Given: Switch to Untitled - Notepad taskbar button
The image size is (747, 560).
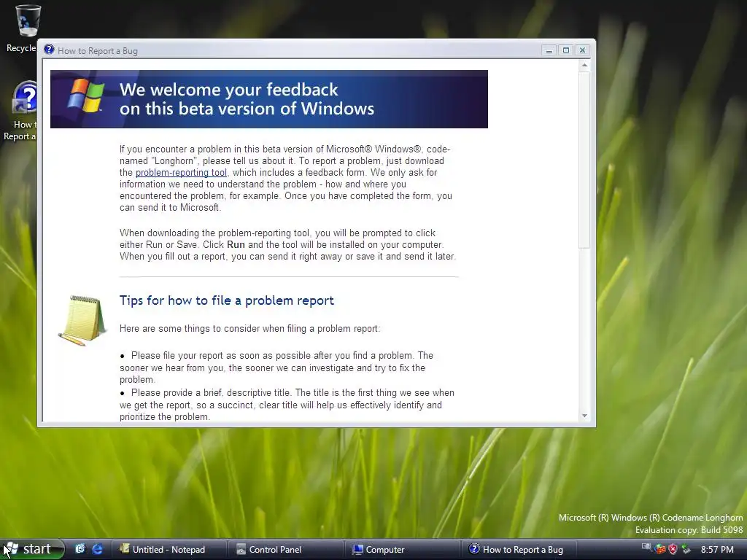Looking at the screenshot, I should tap(169, 550).
